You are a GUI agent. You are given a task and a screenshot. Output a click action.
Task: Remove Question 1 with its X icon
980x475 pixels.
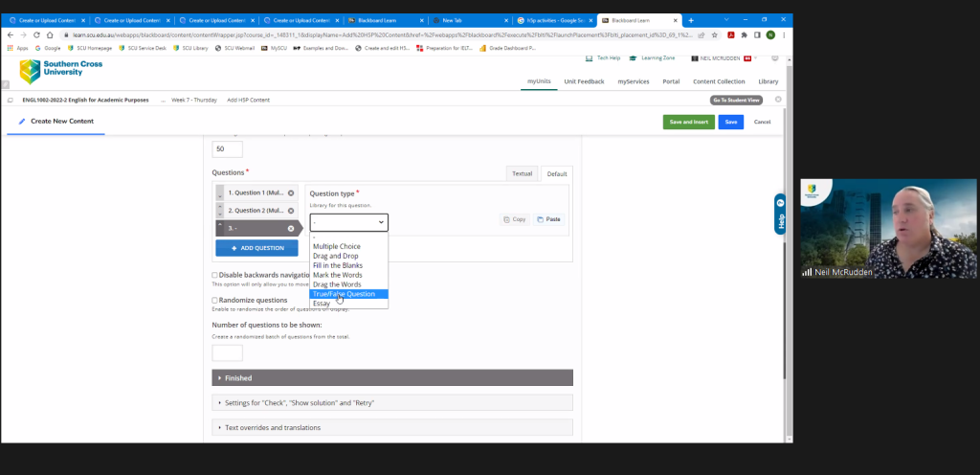click(x=291, y=193)
